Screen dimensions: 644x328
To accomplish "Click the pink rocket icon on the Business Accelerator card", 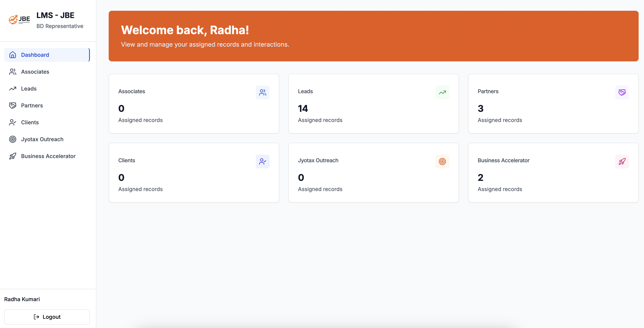I will (x=622, y=161).
